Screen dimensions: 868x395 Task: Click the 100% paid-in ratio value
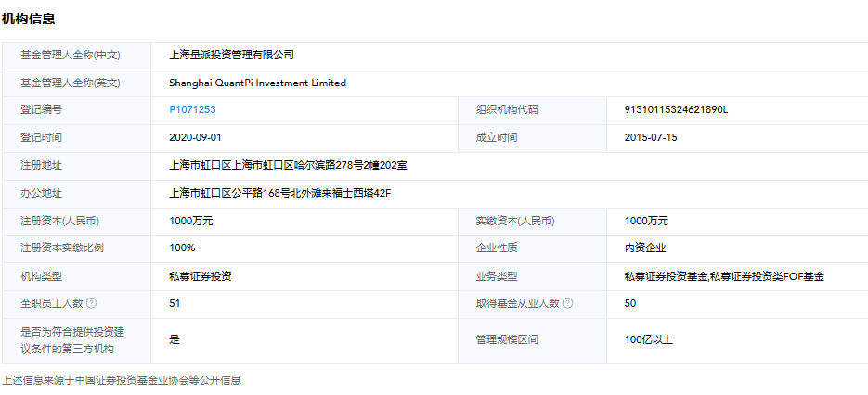click(182, 248)
